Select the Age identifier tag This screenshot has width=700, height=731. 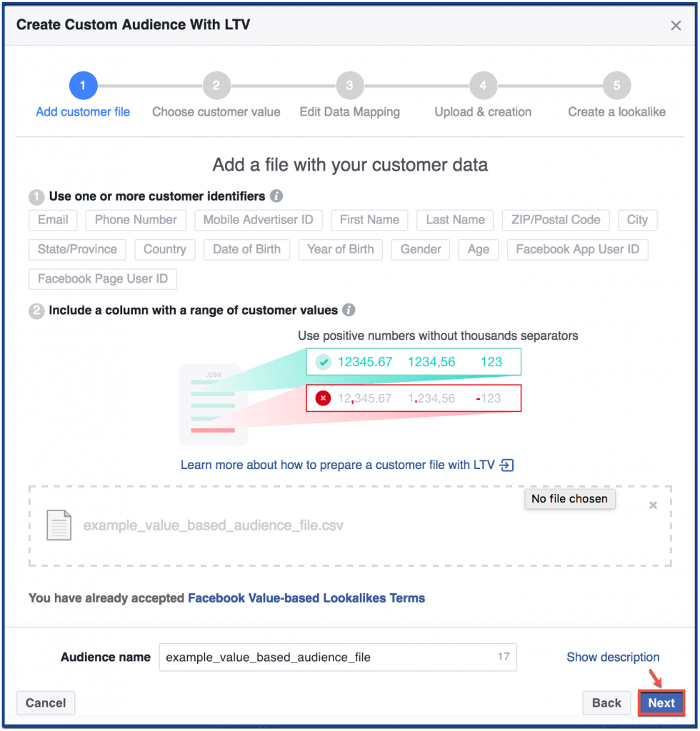click(x=479, y=249)
